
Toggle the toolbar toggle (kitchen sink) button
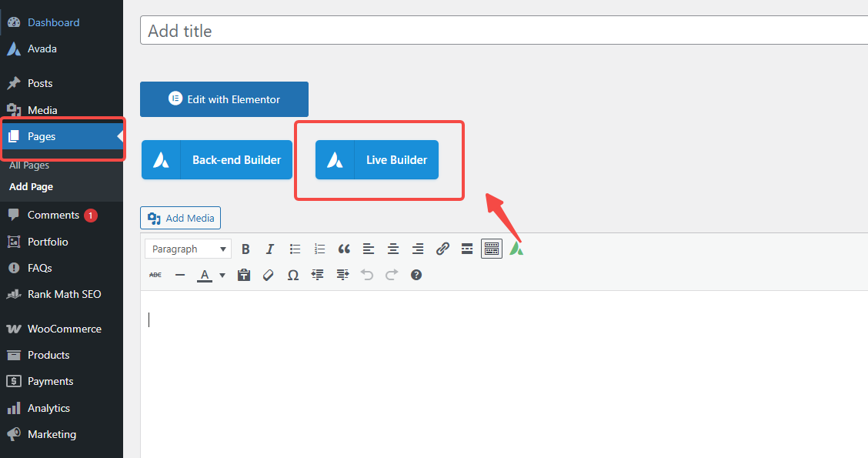pyautogui.click(x=492, y=249)
